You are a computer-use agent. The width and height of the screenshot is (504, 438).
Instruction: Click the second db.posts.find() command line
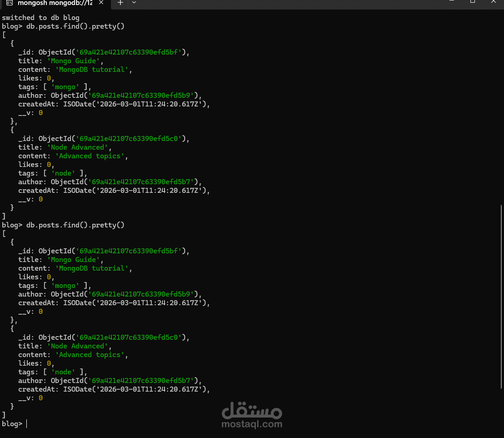[76, 225]
